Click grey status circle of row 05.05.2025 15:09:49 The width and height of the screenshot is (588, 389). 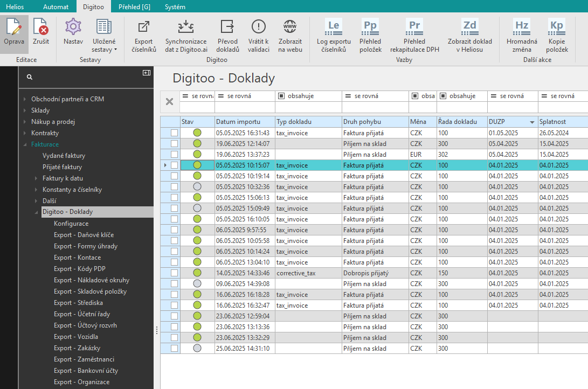tap(197, 209)
